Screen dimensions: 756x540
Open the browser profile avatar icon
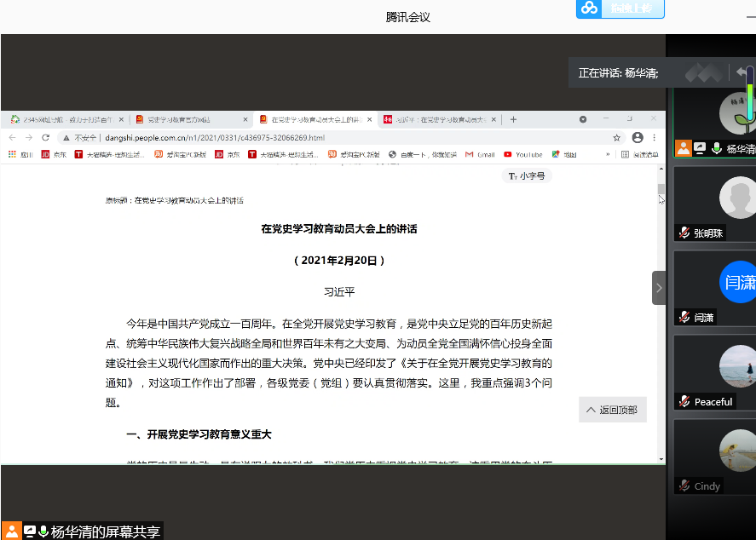tap(638, 137)
